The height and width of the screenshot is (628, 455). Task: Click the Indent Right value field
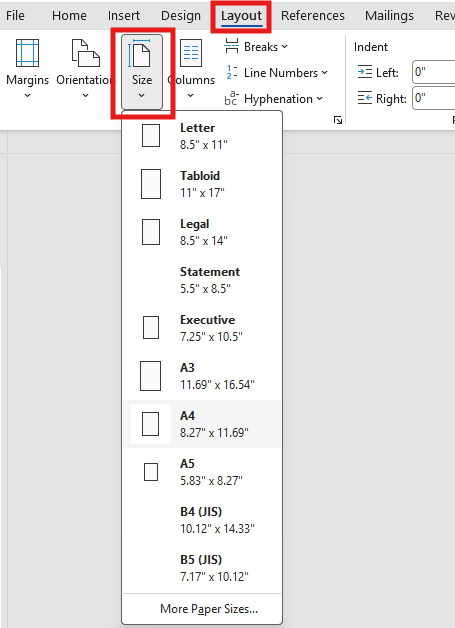point(434,98)
